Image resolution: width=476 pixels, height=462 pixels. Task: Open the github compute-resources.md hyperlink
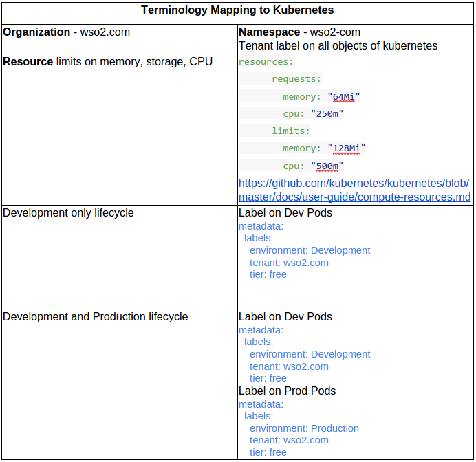point(354,190)
